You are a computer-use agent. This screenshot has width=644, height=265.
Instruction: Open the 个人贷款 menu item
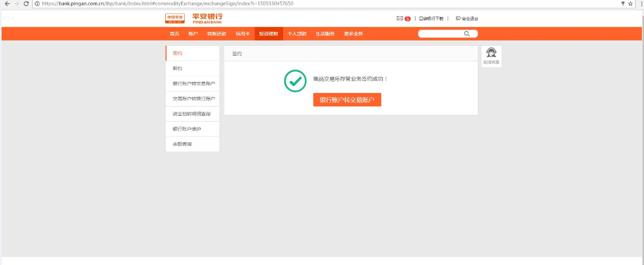(x=297, y=34)
